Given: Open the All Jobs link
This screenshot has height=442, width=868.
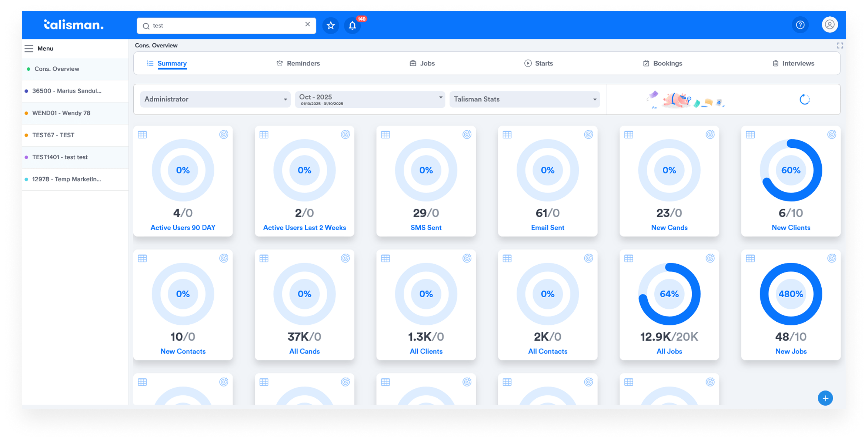Looking at the screenshot, I should click(x=669, y=351).
